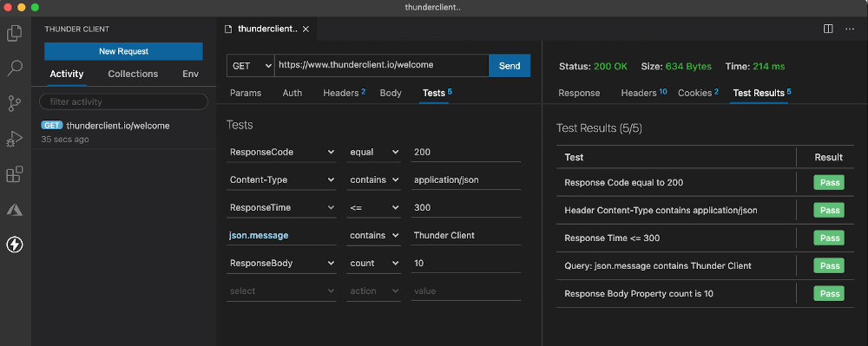
Task: Click Pass badge for Response Time test
Action: (x=829, y=238)
